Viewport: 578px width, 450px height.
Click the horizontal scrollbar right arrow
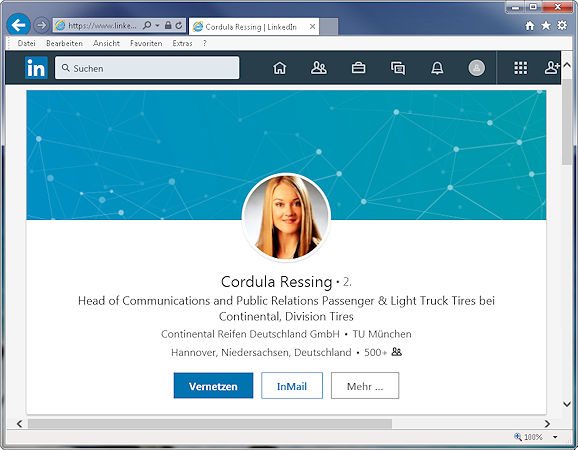click(x=547, y=424)
